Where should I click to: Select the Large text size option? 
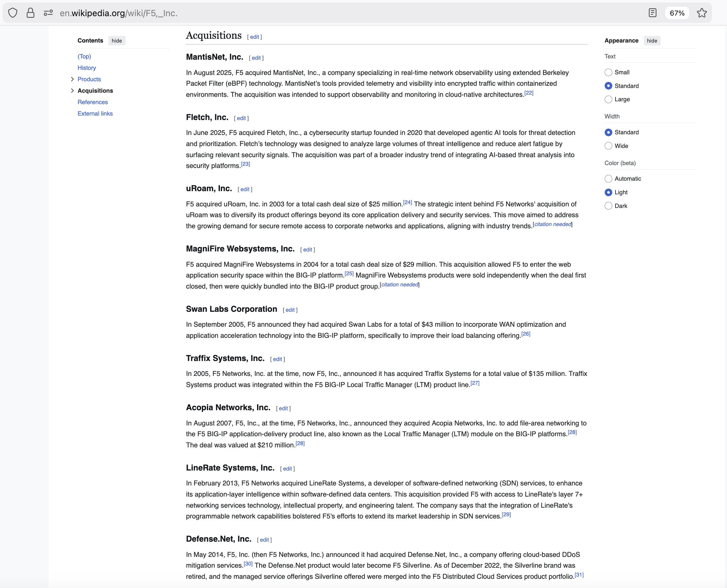608,99
